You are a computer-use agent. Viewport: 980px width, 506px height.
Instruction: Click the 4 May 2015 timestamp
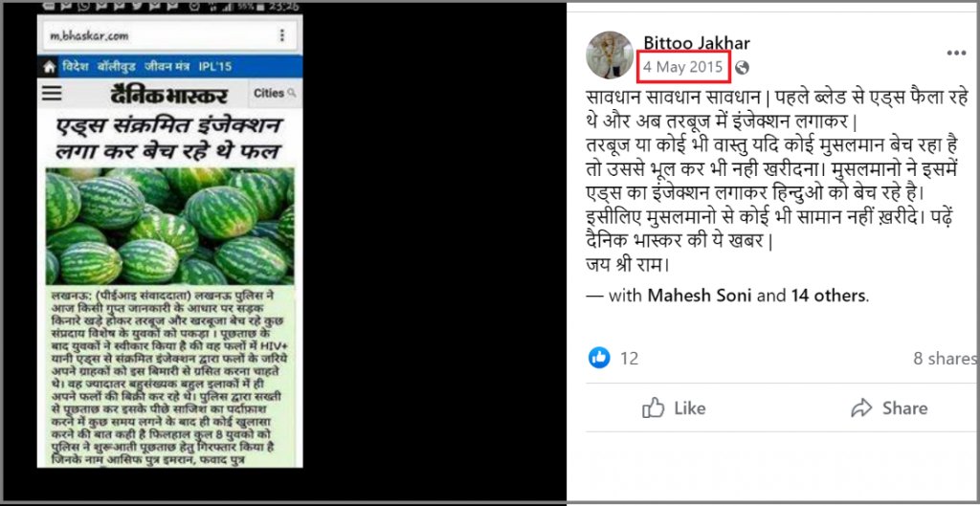[683, 67]
